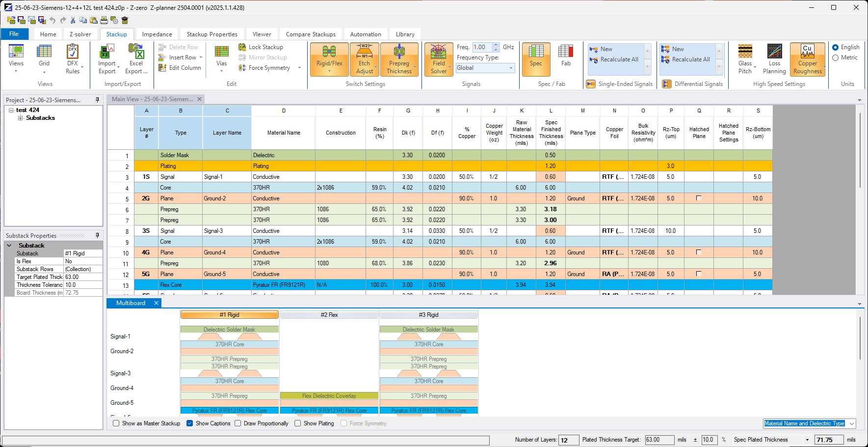Screen dimensions: 868x447
Task: Select the Field Solver tool
Action: pos(438,59)
